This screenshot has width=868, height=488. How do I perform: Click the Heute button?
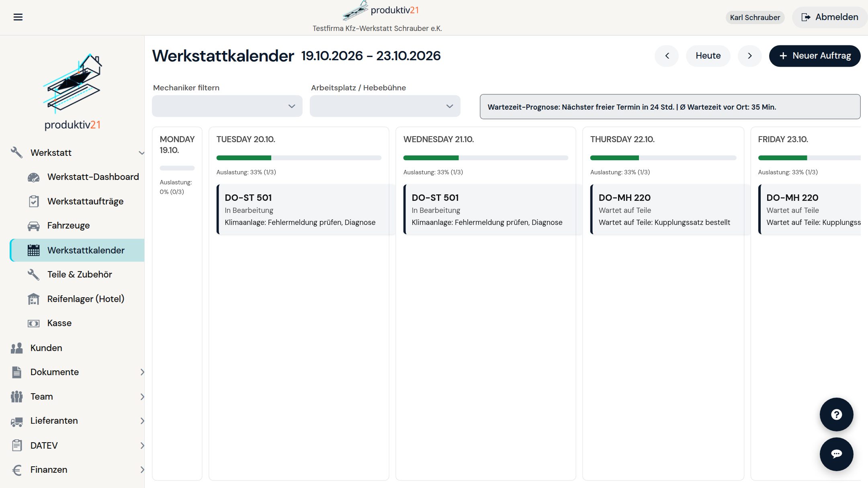708,56
